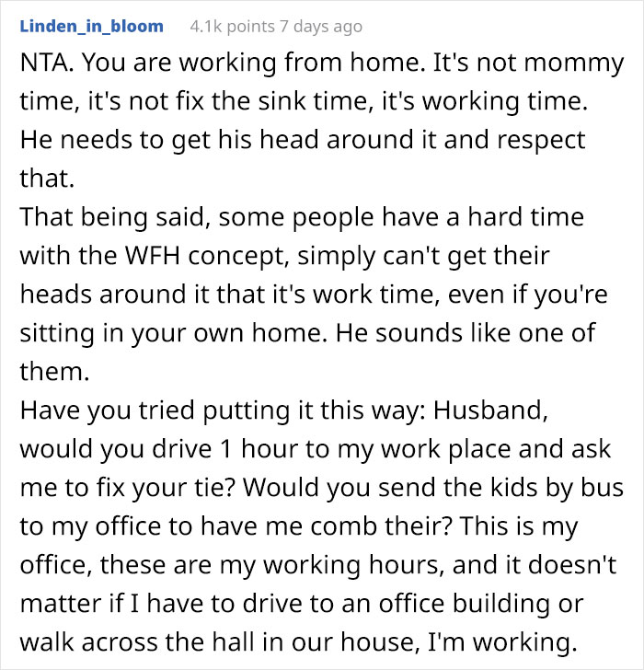
Task: Click the single-word line 'that.'
Action: [x=47, y=179]
